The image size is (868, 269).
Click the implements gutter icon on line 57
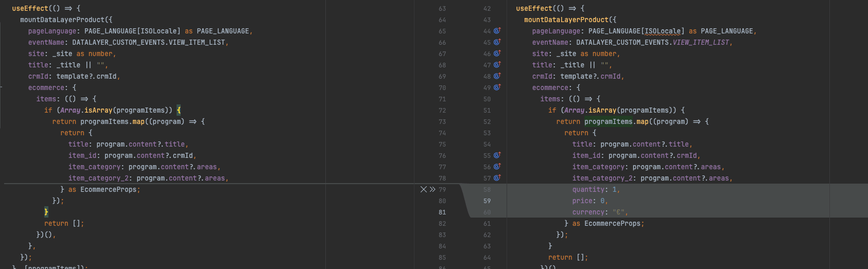point(497,178)
